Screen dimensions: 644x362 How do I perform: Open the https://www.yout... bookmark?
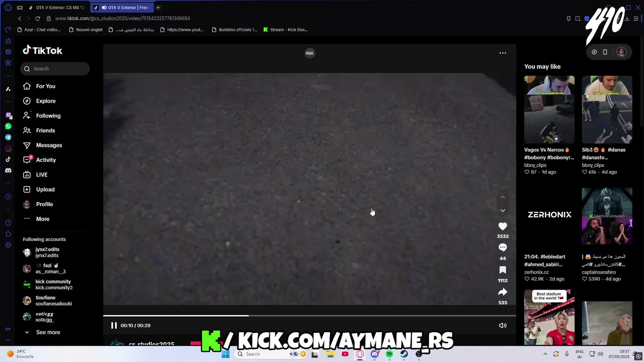point(182,30)
